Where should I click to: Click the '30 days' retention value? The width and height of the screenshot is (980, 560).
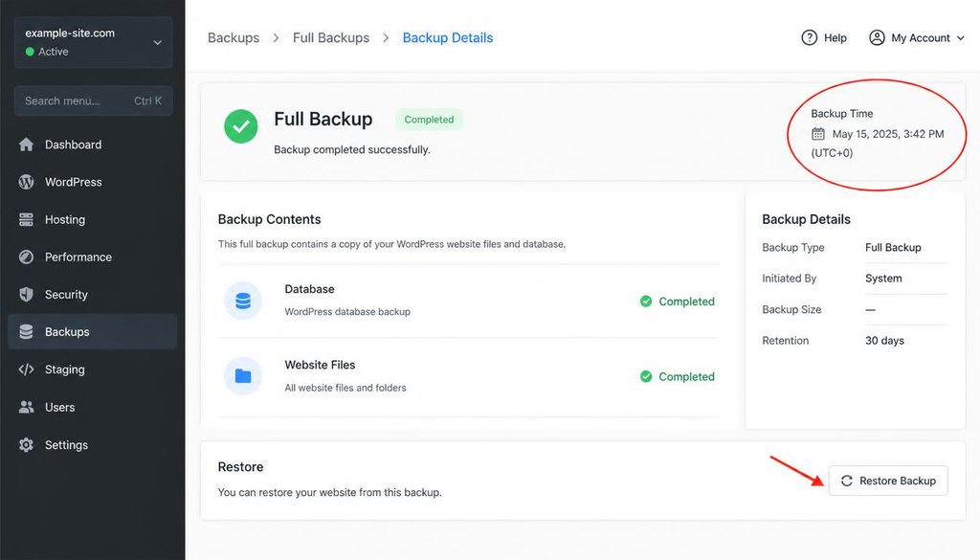click(885, 341)
